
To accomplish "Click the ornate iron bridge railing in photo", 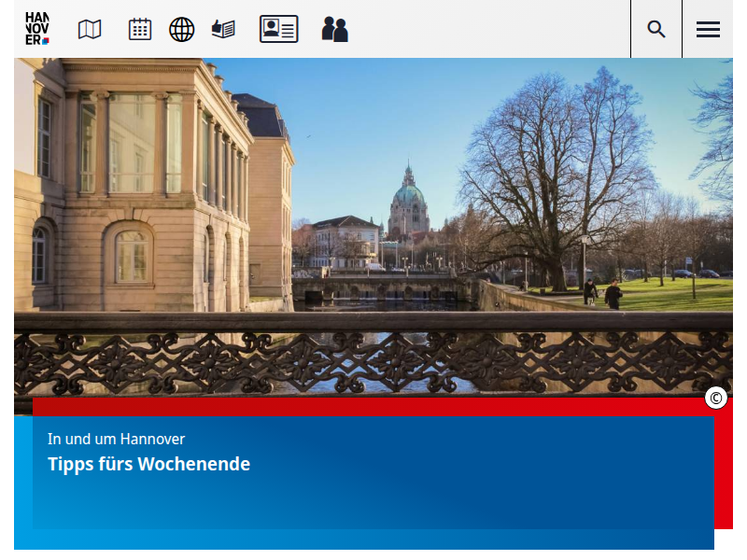I will 373,359.
